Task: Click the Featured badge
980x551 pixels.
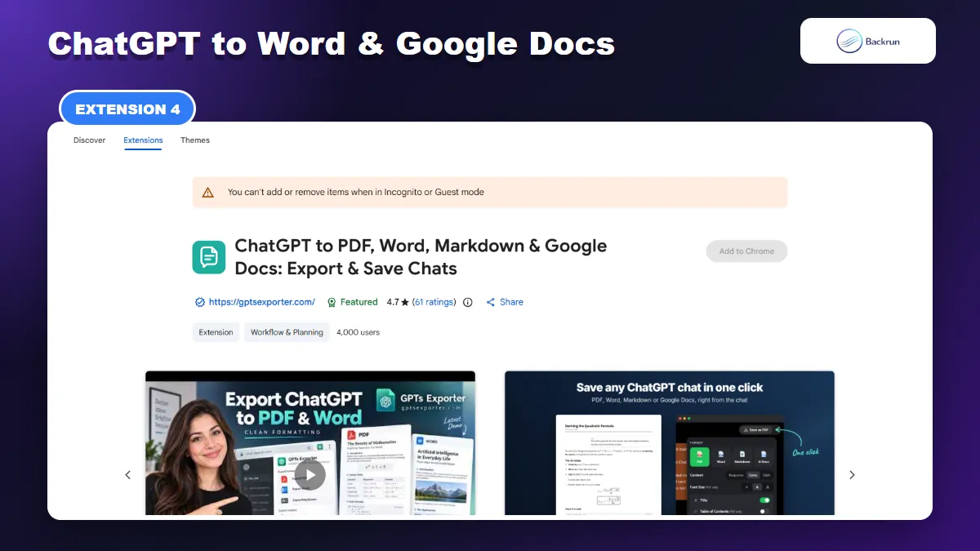Action: tap(352, 302)
